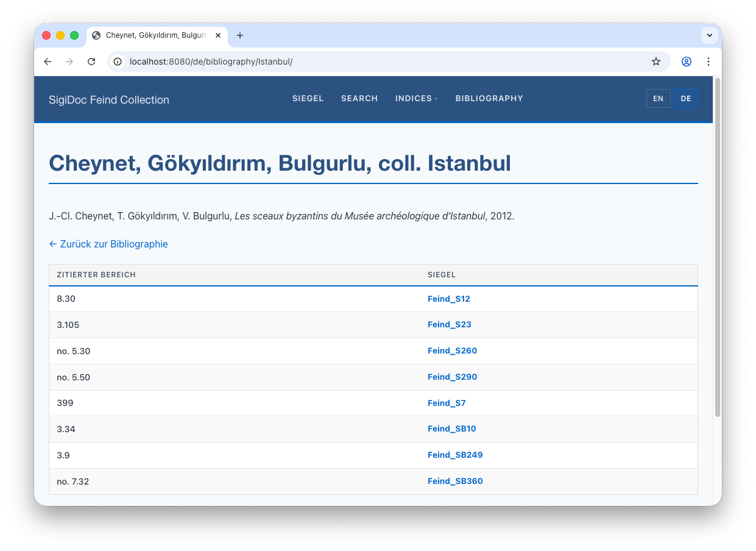
Task: Click the browser back arrow
Action: 48,62
